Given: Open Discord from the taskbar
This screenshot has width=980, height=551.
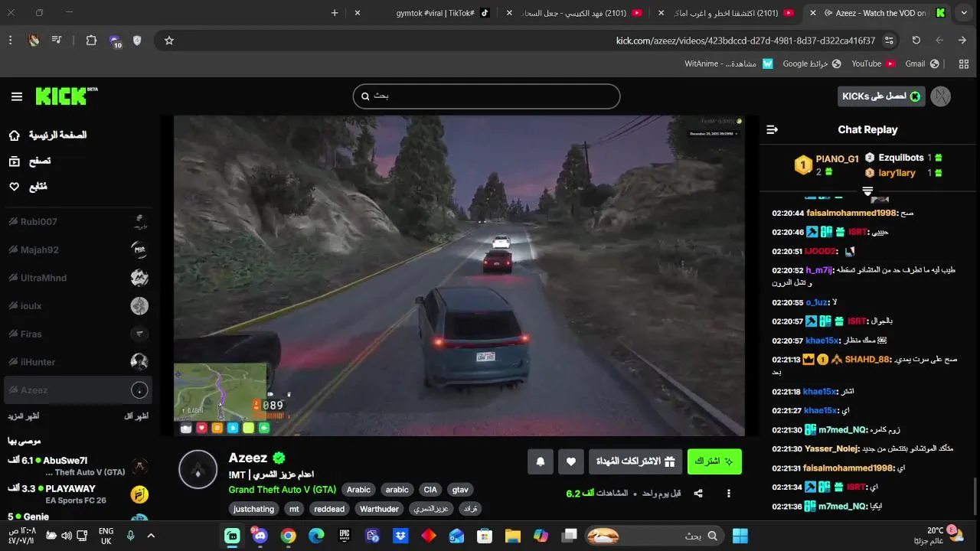Looking at the screenshot, I should coord(260,536).
